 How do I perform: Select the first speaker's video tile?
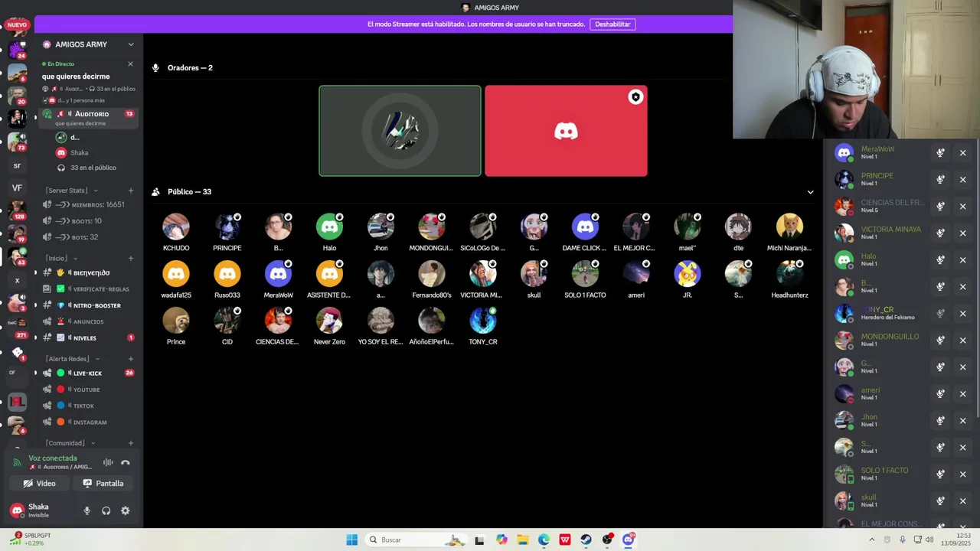[400, 131]
